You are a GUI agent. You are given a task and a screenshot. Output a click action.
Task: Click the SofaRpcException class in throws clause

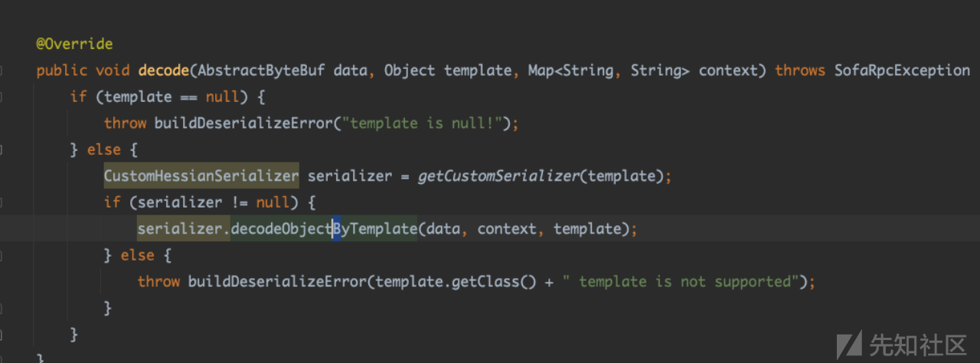tap(902, 70)
